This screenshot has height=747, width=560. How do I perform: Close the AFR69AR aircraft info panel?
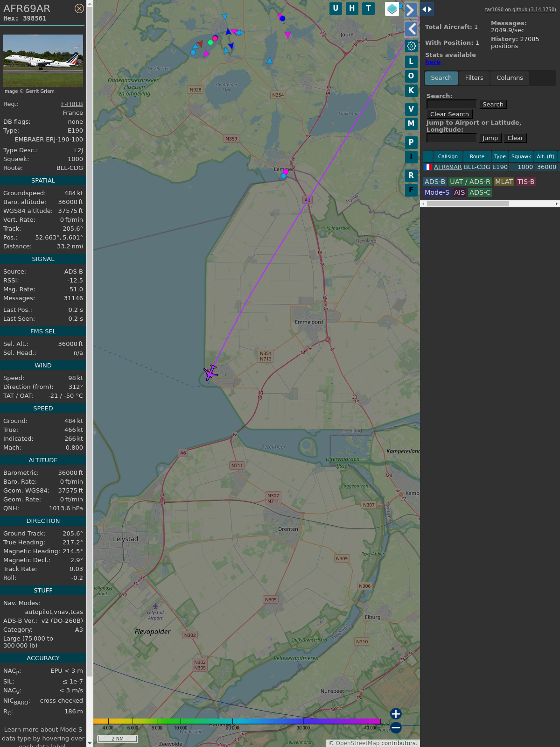[79, 8]
